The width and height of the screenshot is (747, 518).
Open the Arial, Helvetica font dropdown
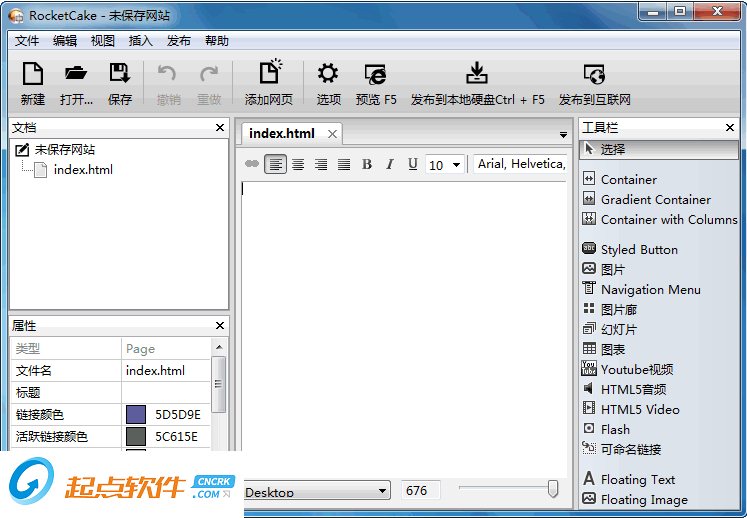click(x=520, y=164)
